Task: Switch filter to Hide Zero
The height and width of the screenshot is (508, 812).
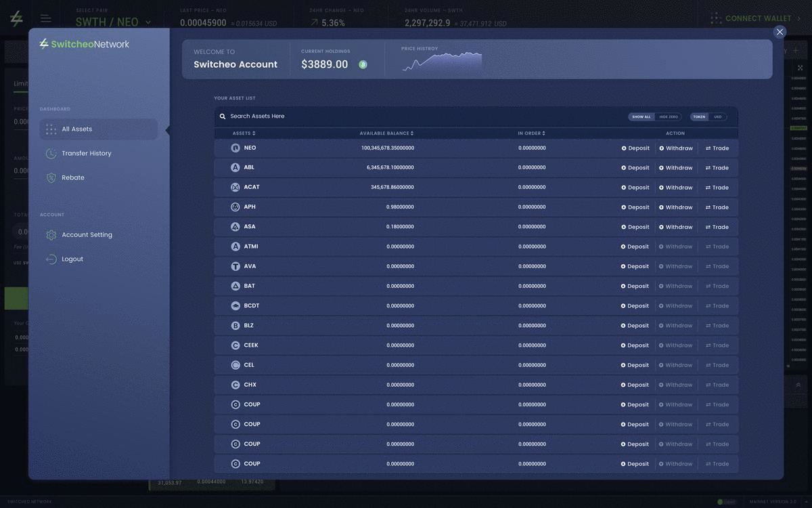Action: (669, 117)
